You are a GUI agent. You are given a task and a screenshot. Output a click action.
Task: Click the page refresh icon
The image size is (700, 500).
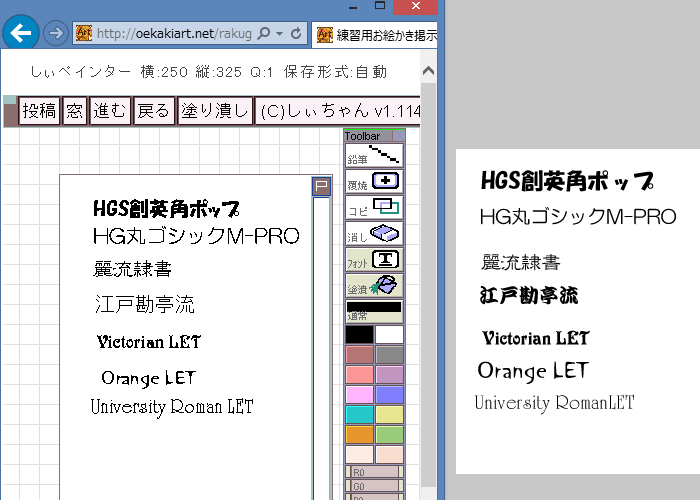click(x=296, y=33)
